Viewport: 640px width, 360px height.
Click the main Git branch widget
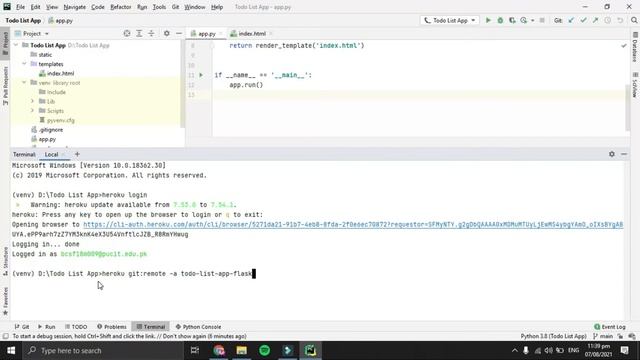(603, 336)
